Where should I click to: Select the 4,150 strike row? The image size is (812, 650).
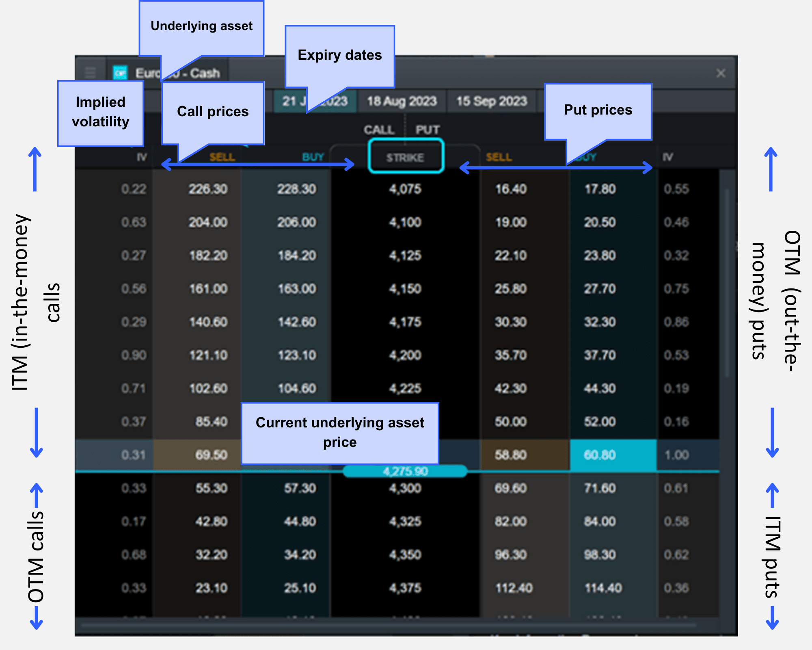tap(405, 289)
